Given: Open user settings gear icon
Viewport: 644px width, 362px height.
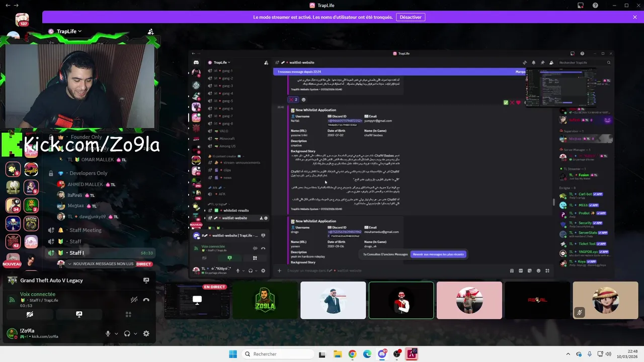Looking at the screenshot, I should coord(146,333).
